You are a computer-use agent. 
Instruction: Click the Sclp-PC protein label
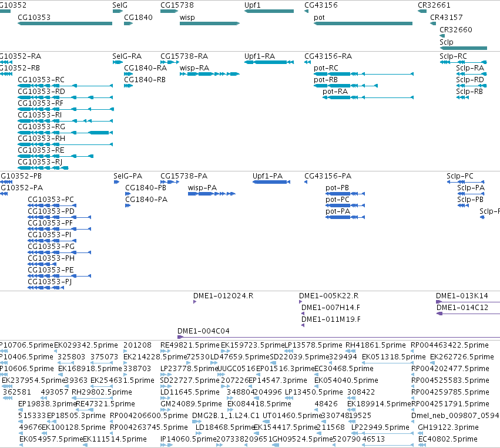[460, 176]
